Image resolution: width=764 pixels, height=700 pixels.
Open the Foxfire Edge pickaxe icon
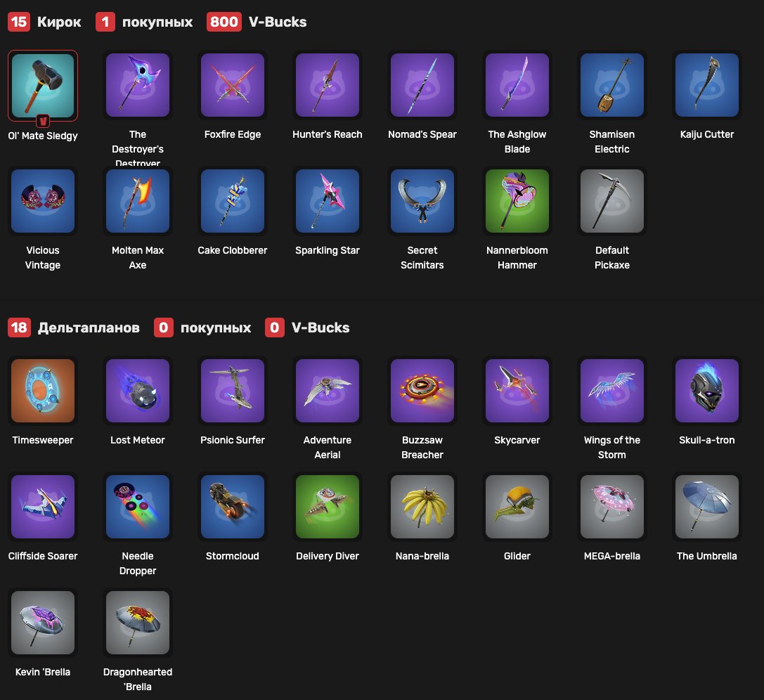pyautogui.click(x=233, y=85)
